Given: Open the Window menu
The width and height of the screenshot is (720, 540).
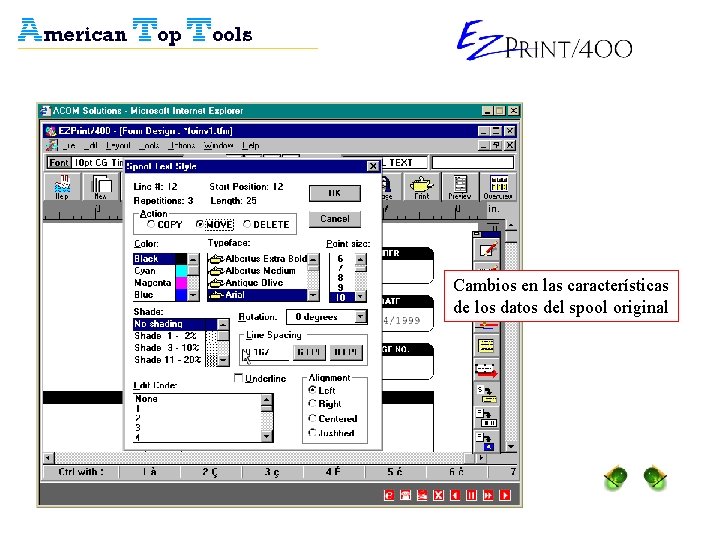Looking at the screenshot, I should click(x=219, y=146).
